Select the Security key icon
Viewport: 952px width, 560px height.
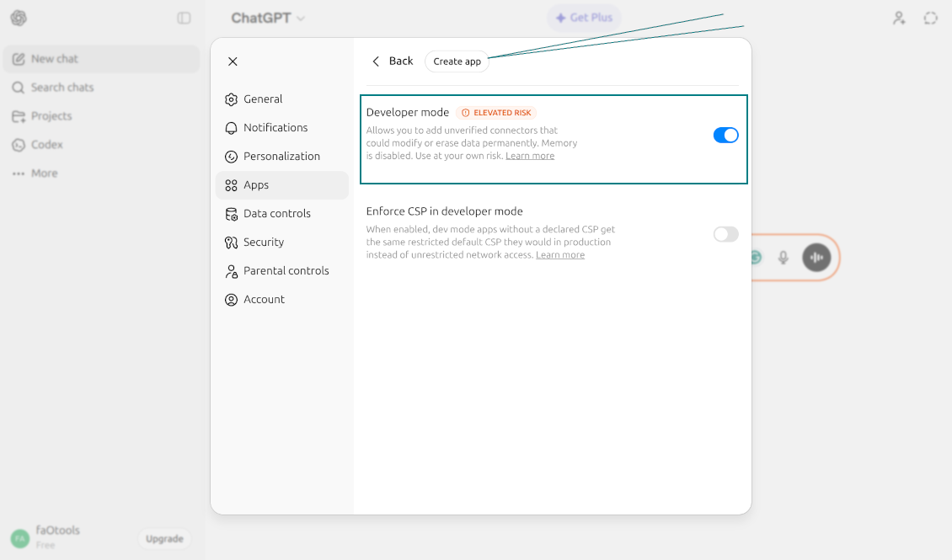[x=231, y=242]
